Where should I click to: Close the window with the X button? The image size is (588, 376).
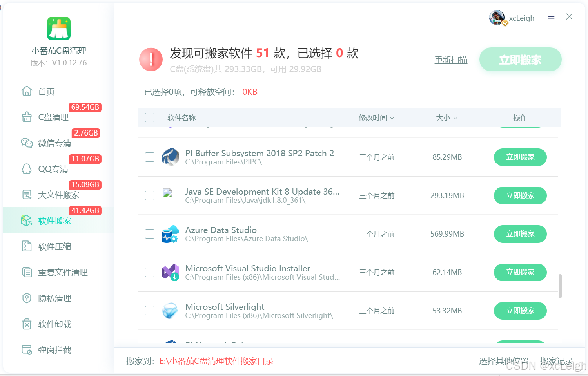tap(569, 16)
